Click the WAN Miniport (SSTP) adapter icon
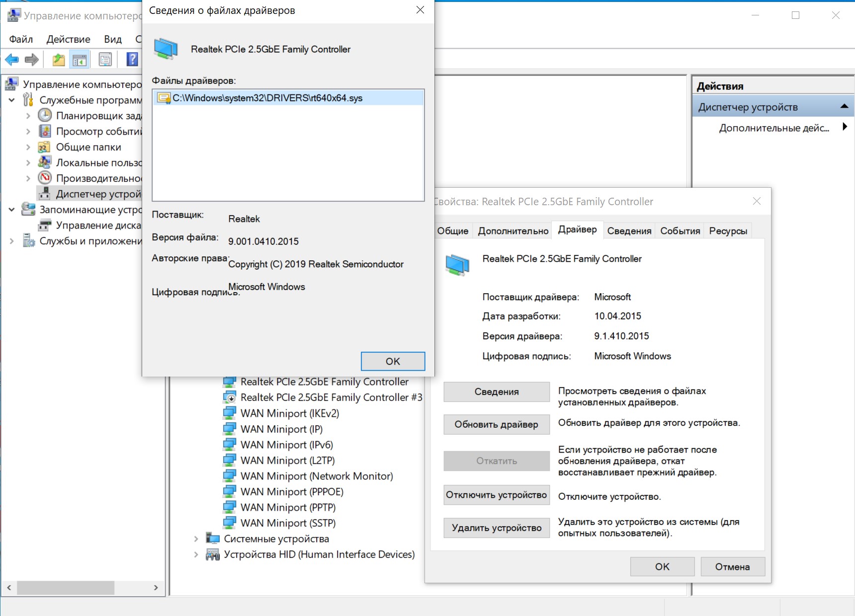Viewport: 855px width, 616px height. pos(230,523)
